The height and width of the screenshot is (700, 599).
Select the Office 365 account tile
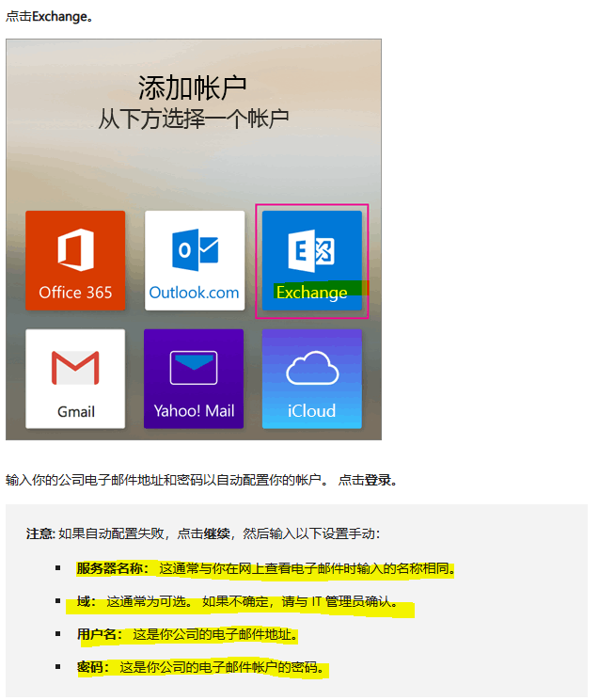75,261
